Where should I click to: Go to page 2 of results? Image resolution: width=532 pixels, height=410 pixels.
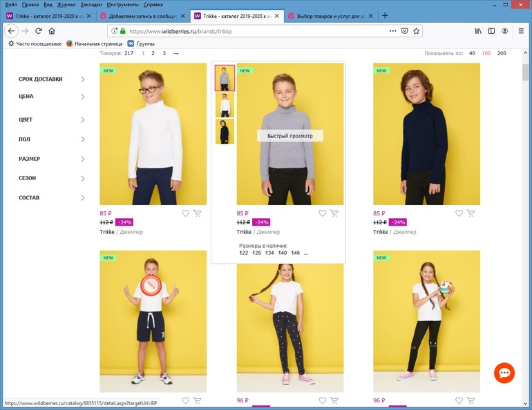153,53
